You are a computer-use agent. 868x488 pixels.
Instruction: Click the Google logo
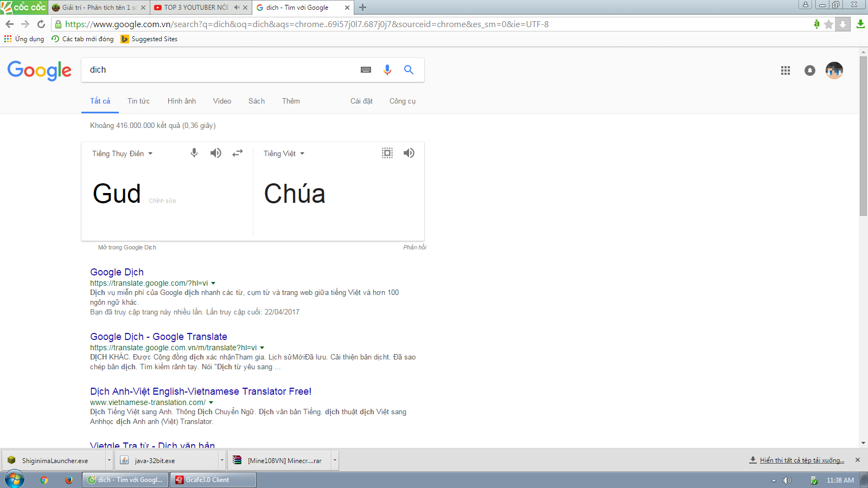pos(40,70)
